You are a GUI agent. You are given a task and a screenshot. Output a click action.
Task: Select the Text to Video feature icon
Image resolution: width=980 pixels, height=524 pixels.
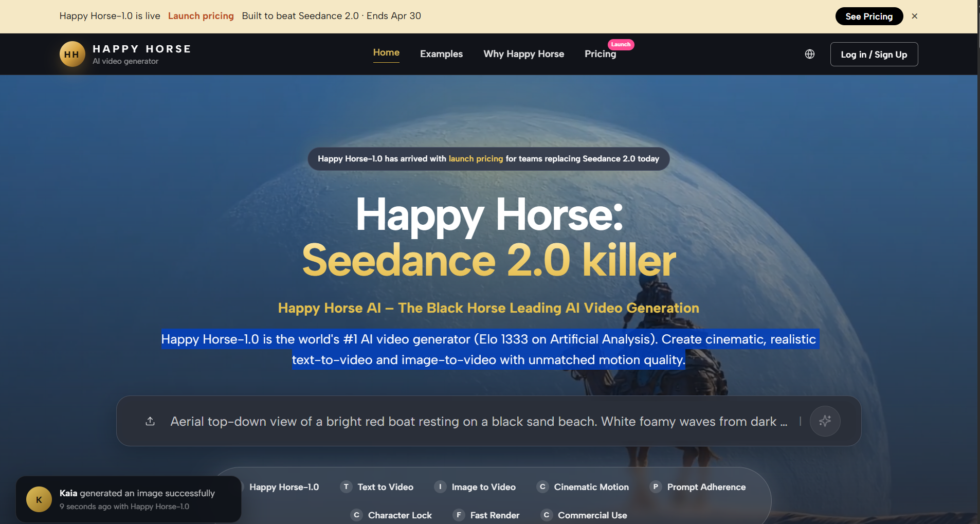pos(346,486)
